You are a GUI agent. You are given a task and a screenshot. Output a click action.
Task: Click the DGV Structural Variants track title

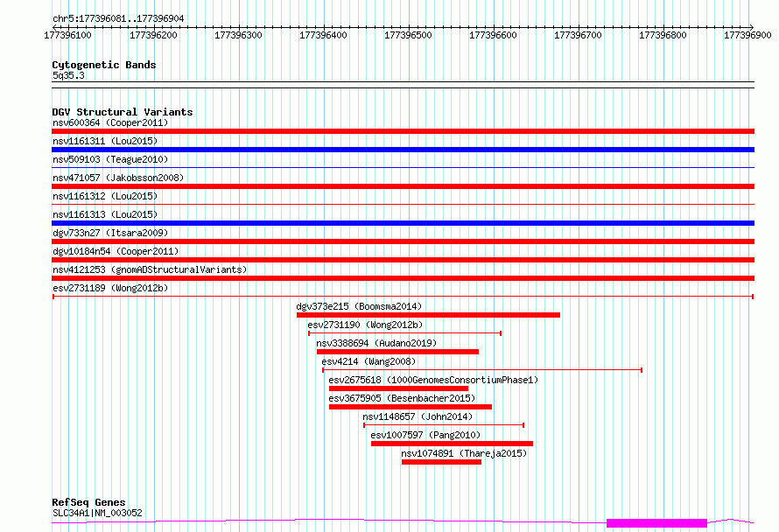coord(123,112)
